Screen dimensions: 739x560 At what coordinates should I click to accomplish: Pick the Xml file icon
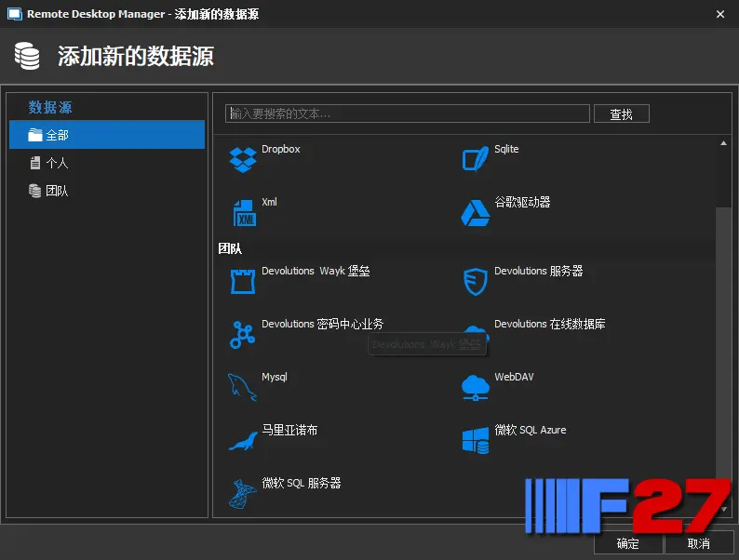coord(244,213)
